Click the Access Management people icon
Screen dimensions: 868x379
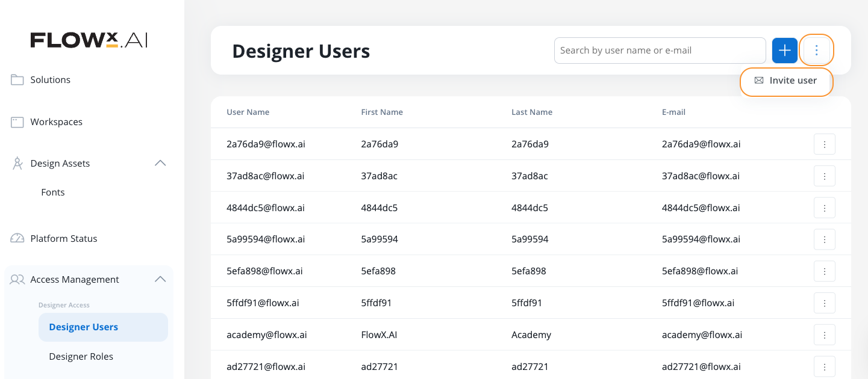click(17, 280)
